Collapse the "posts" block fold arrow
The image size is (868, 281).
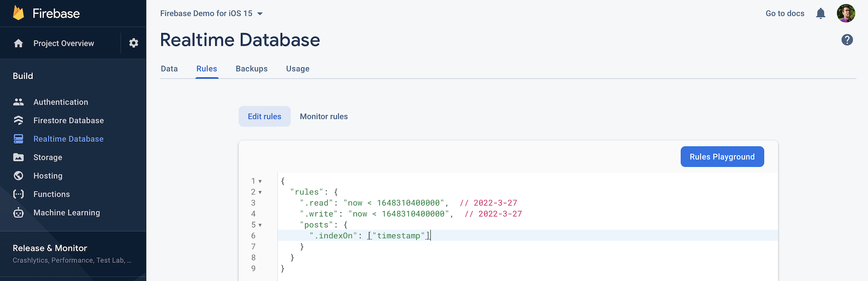[260, 225]
